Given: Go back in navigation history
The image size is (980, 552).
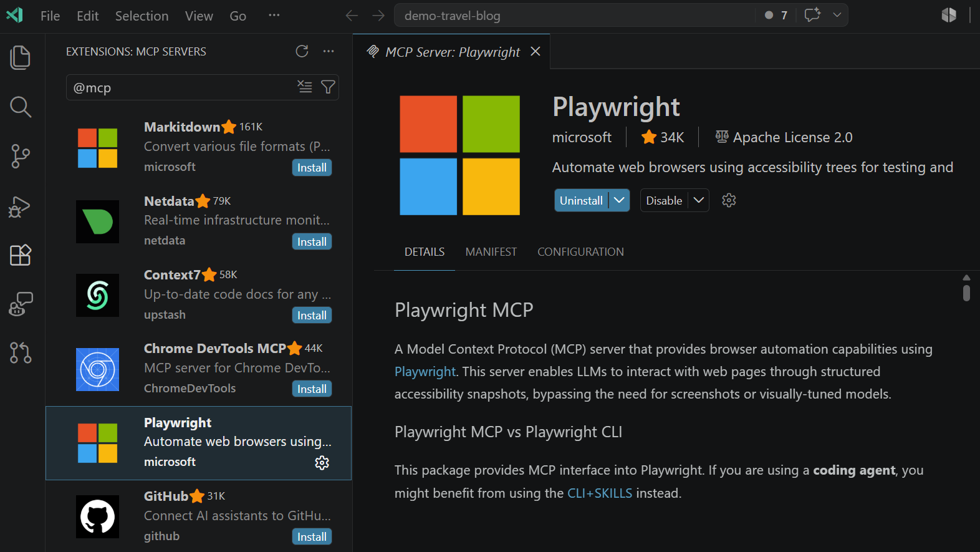Looking at the screenshot, I should (x=352, y=16).
